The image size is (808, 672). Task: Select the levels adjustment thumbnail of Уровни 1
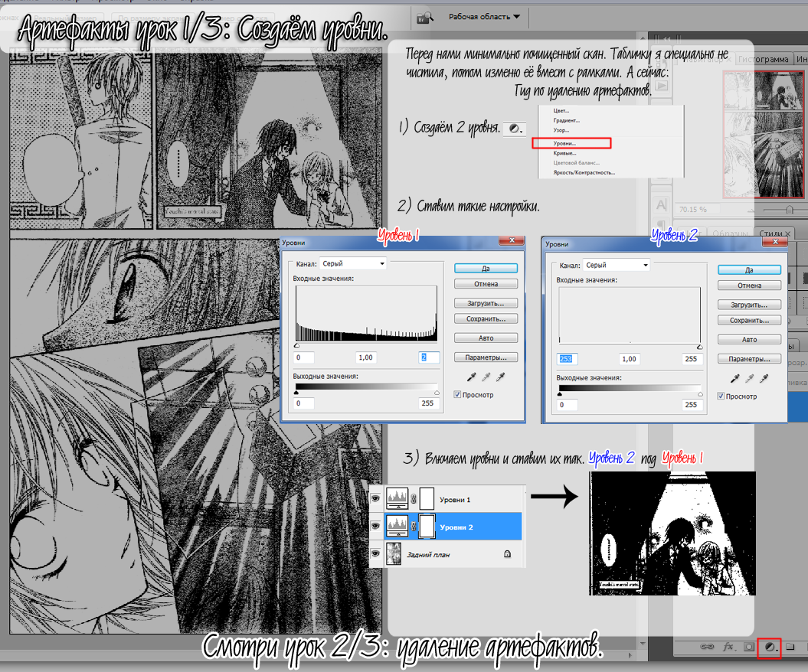[x=397, y=498]
